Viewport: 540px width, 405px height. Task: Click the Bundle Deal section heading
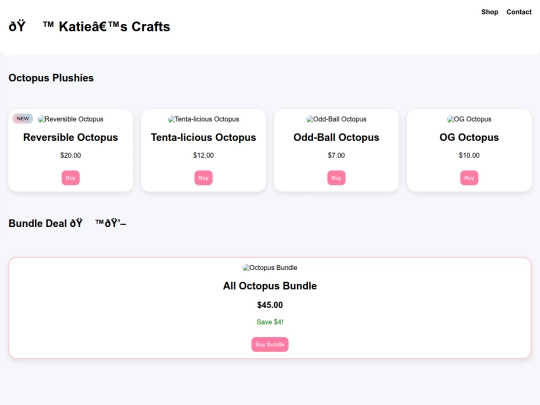[68, 223]
